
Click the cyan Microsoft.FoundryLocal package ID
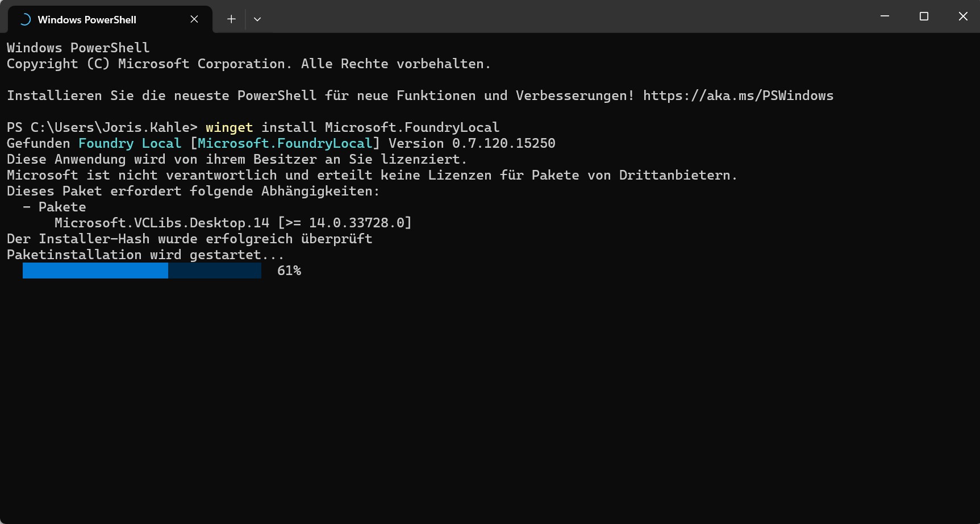285,144
